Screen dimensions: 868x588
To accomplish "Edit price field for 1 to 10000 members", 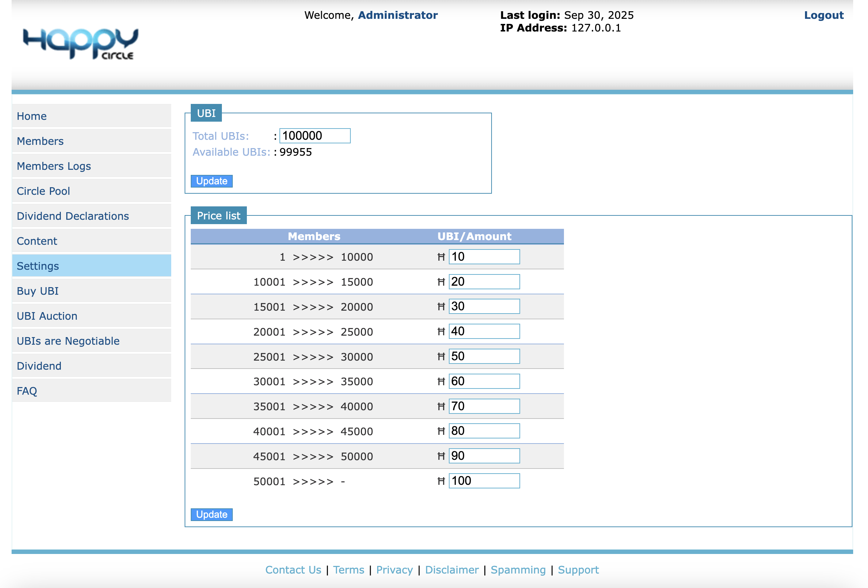I will pos(484,257).
